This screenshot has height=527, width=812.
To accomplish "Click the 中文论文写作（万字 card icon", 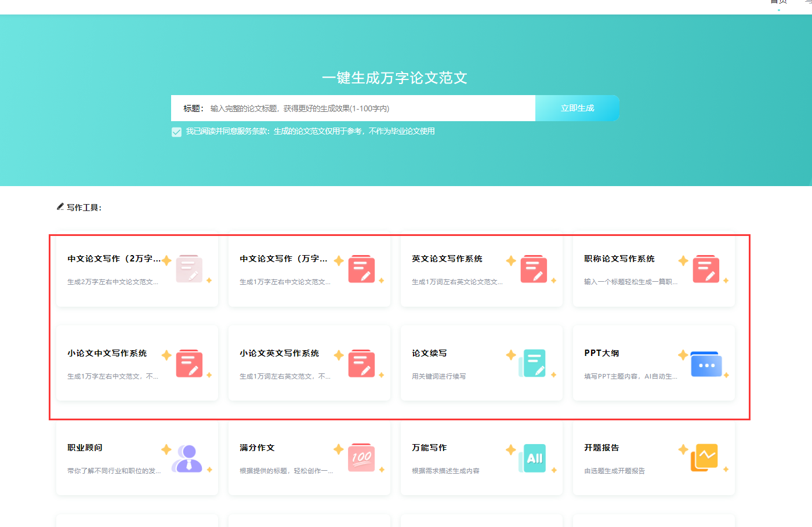I will pyautogui.click(x=361, y=269).
